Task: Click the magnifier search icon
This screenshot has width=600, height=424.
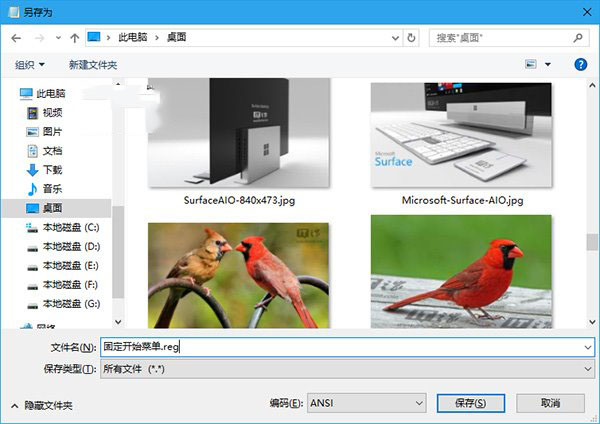Action: [578, 38]
